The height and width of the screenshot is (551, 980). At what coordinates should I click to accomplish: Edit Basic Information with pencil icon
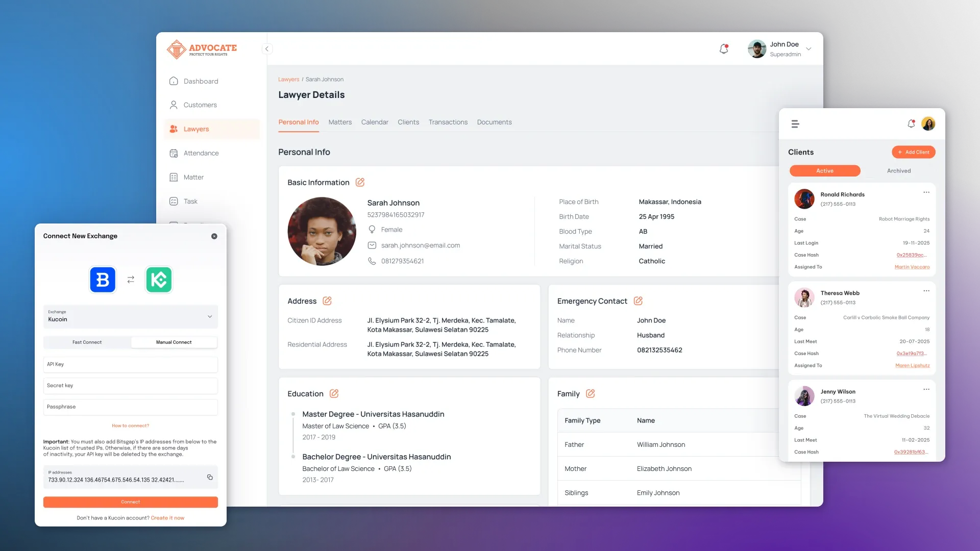click(x=360, y=182)
